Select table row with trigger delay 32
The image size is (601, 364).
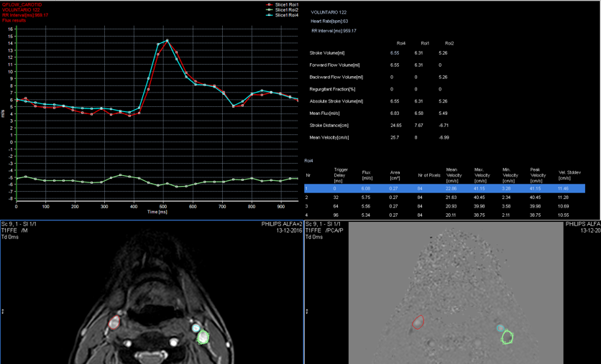pos(444,197)
